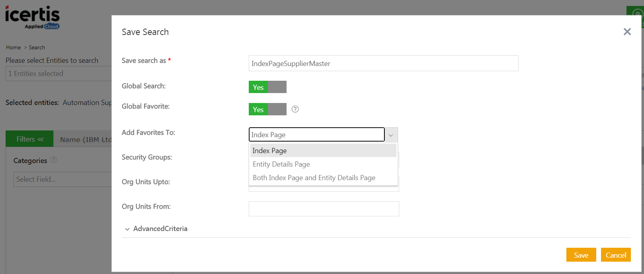Expand the AdvancedCriteria section
Viewport: 644px width, 274px height.
click(x=127, y=229)
